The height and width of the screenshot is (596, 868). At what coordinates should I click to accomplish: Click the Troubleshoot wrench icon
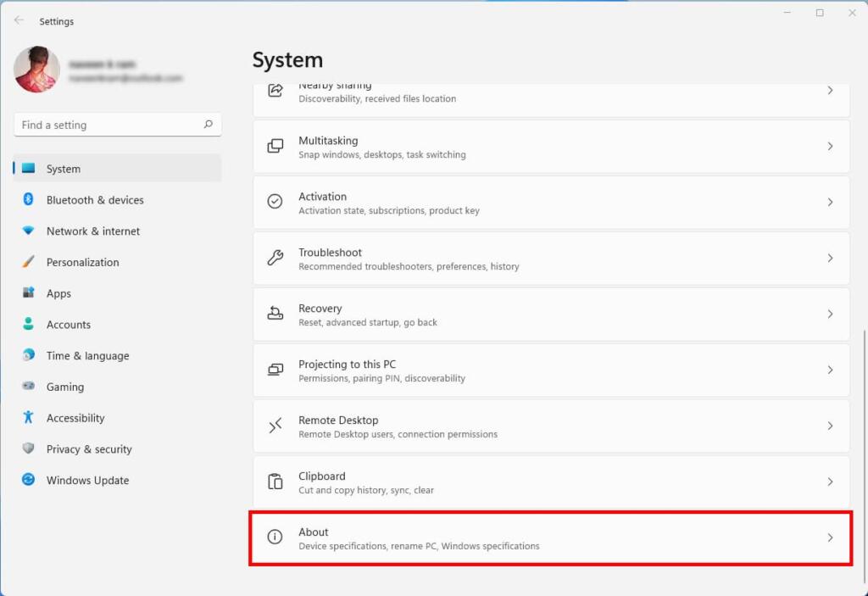point(275,258)
